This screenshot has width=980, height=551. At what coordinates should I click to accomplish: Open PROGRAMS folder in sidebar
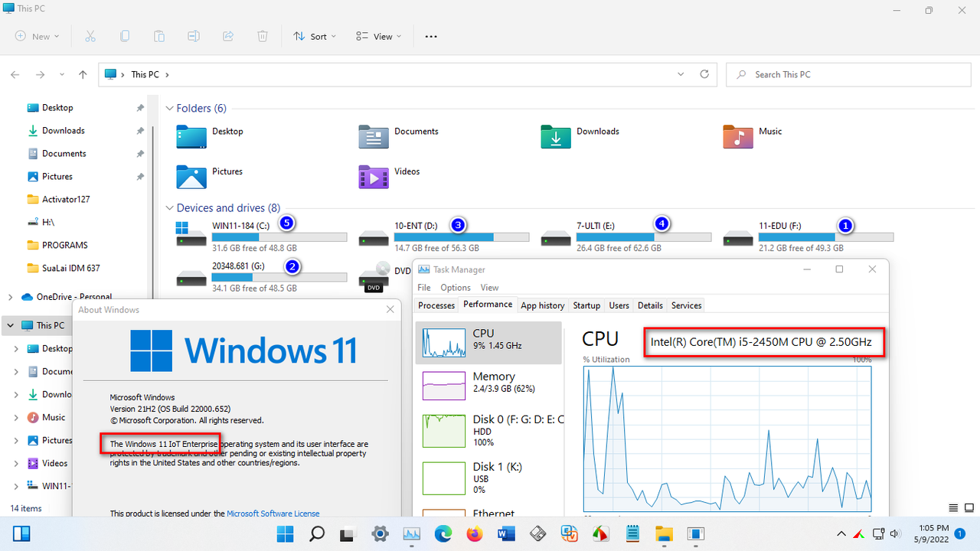coord(65,245)
